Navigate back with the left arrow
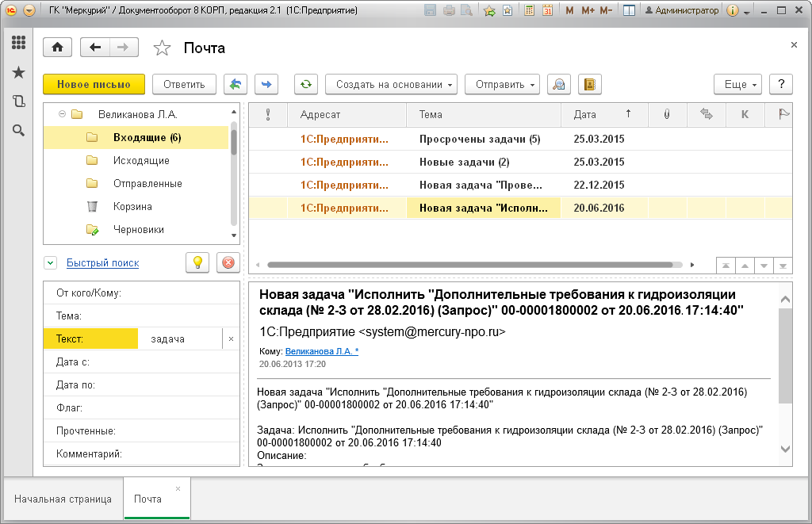812x524 pixels. (95, 48)
